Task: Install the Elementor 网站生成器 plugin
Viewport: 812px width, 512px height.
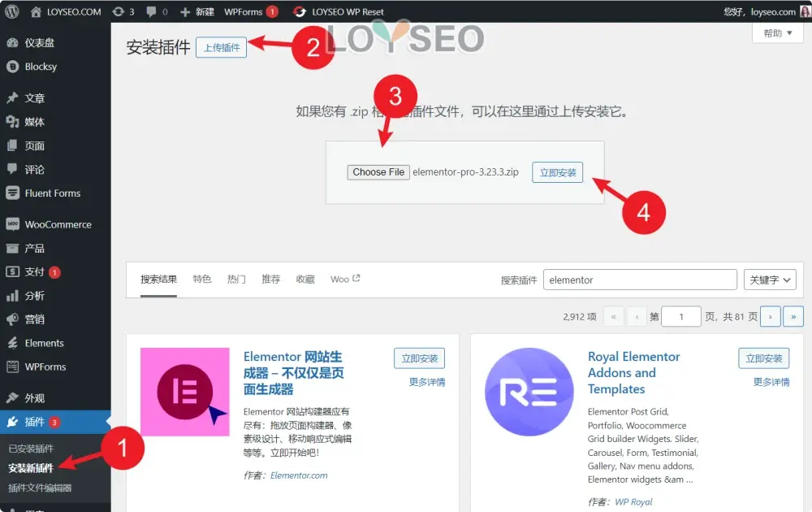Action: (x=420, y=358)
